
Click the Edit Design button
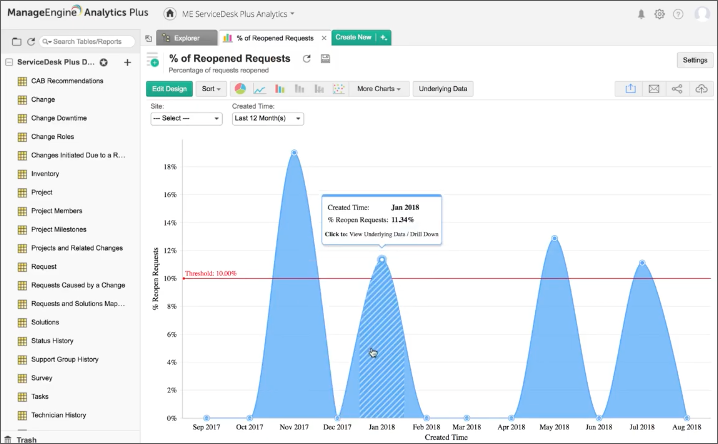point(169,89)
